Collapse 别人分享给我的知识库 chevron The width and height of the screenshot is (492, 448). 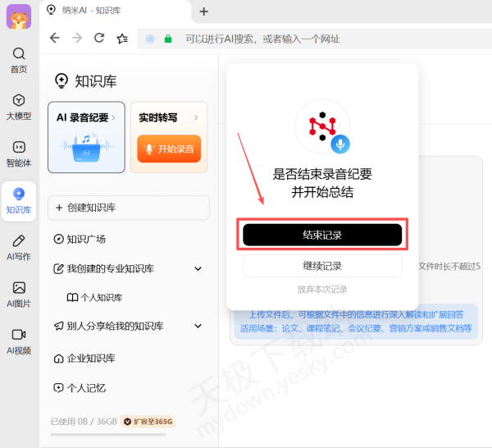coord(198,326)
